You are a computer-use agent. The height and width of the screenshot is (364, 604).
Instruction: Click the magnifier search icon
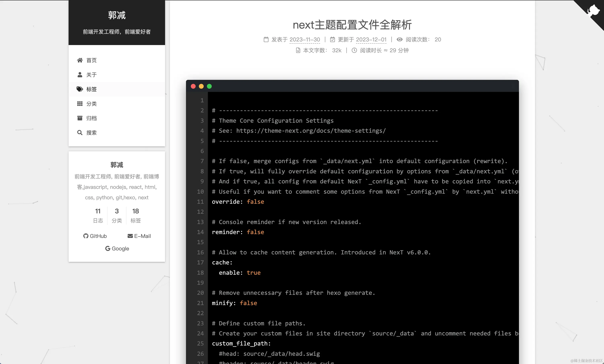click(x=80, y=133)
